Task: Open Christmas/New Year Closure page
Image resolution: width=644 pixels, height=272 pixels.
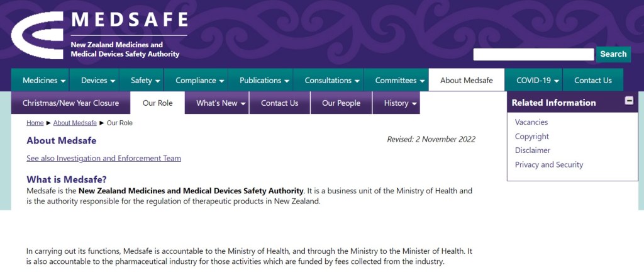Action: click(70, 103)
